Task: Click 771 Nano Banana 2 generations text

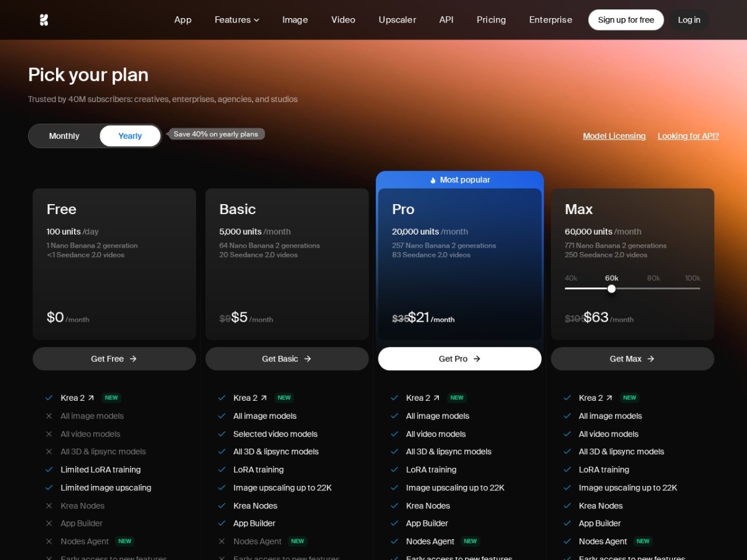Action: click(x=616, y=245)
